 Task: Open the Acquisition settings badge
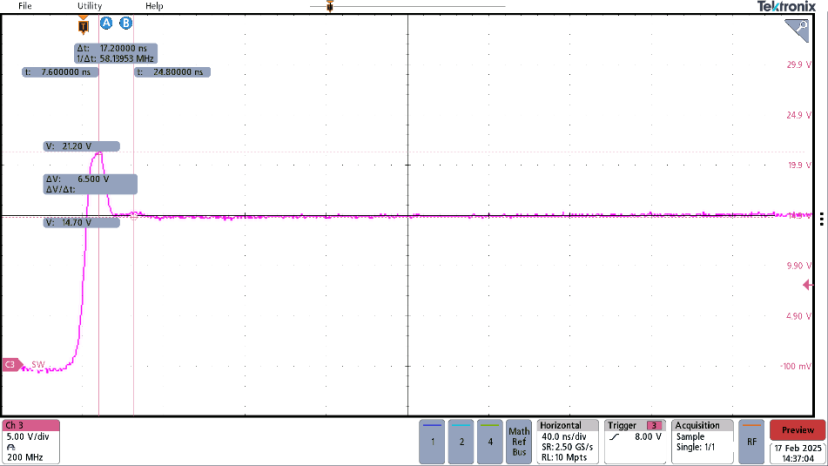pos(702,442)
